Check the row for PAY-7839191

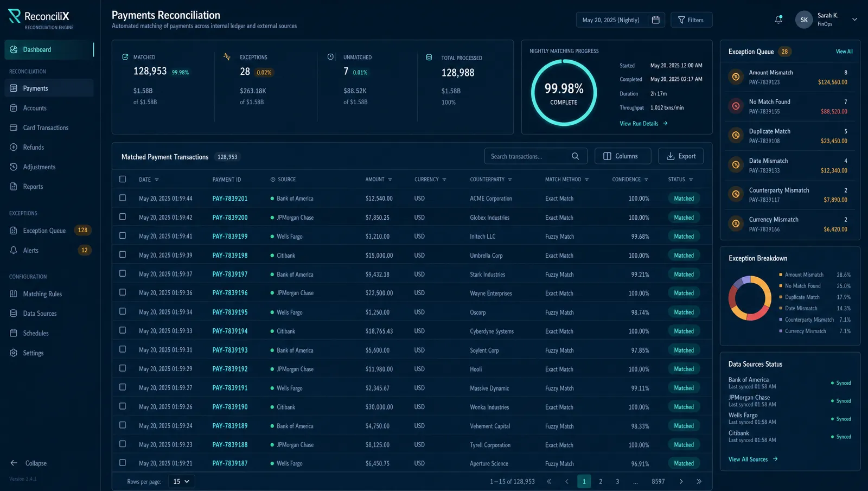(x=123, y=387)
